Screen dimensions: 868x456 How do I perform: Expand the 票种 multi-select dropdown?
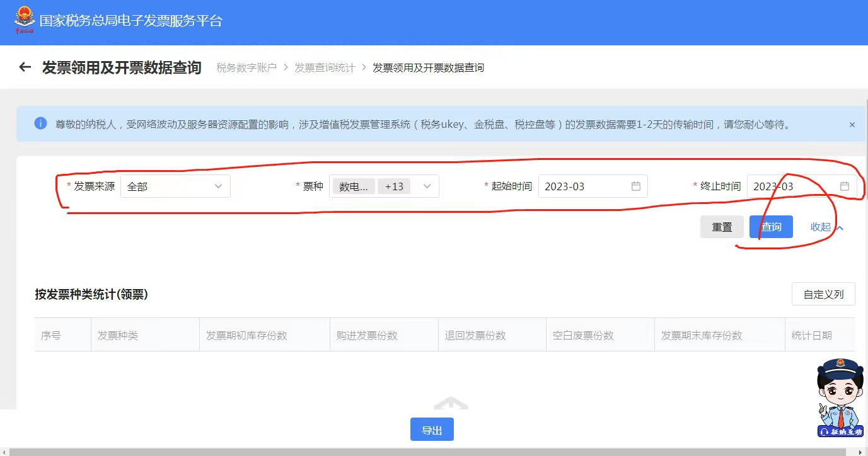tap(427, 186)
